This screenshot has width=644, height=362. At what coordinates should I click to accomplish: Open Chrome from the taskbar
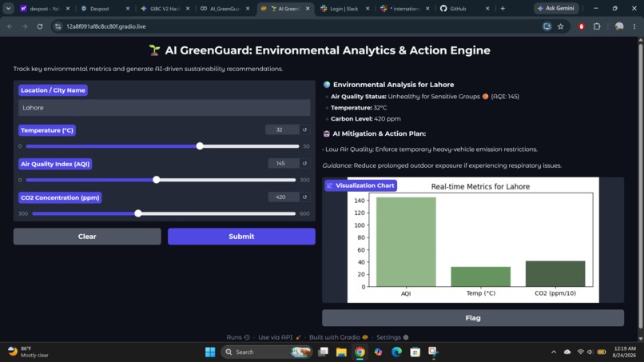point(360,352)
